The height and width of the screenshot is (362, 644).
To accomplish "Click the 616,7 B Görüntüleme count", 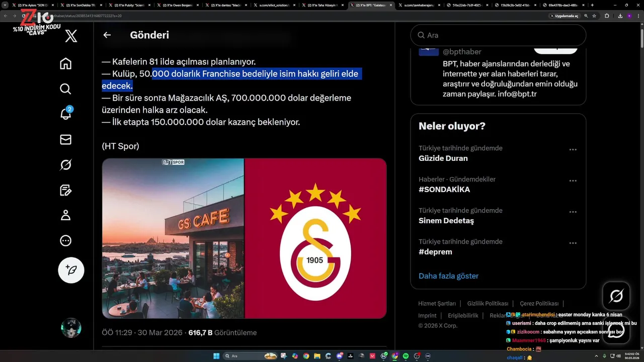I will (x=222, y=333).
